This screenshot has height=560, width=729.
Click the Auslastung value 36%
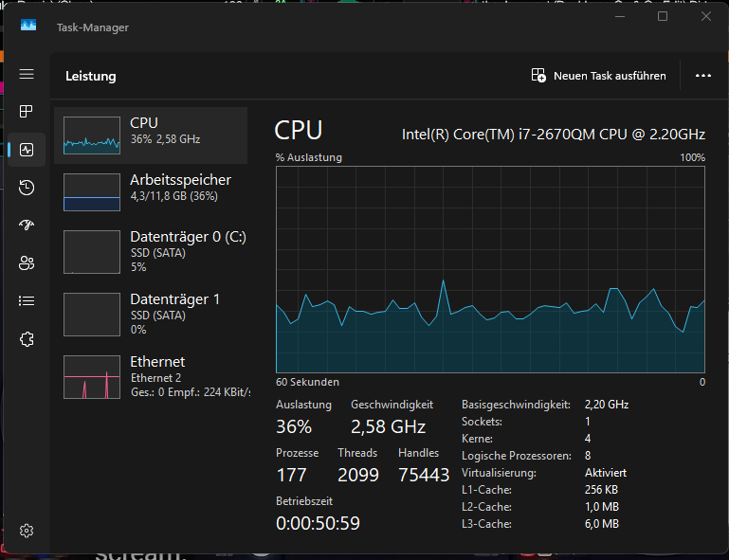click(x=294, y=426)
